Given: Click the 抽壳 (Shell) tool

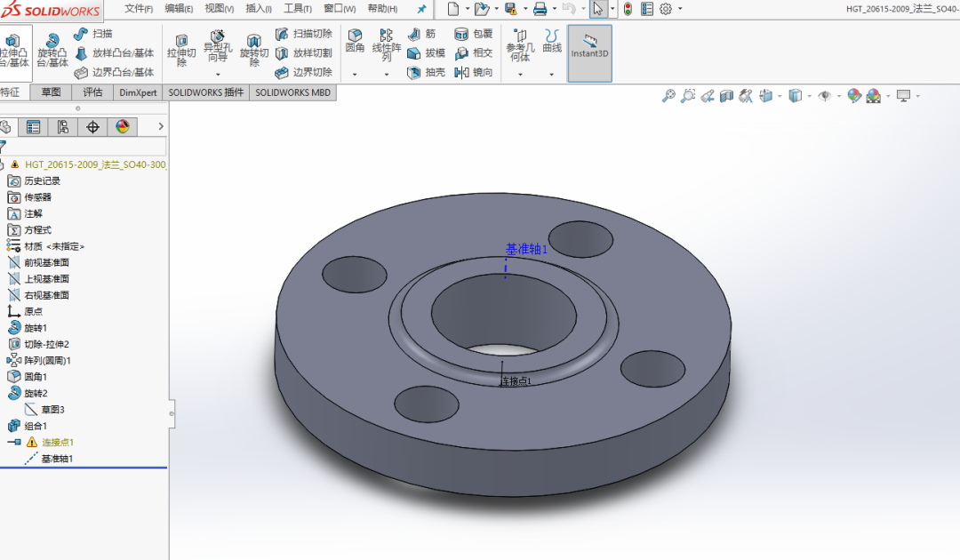Looking at the screenshot, I should [x=426, y=73].
